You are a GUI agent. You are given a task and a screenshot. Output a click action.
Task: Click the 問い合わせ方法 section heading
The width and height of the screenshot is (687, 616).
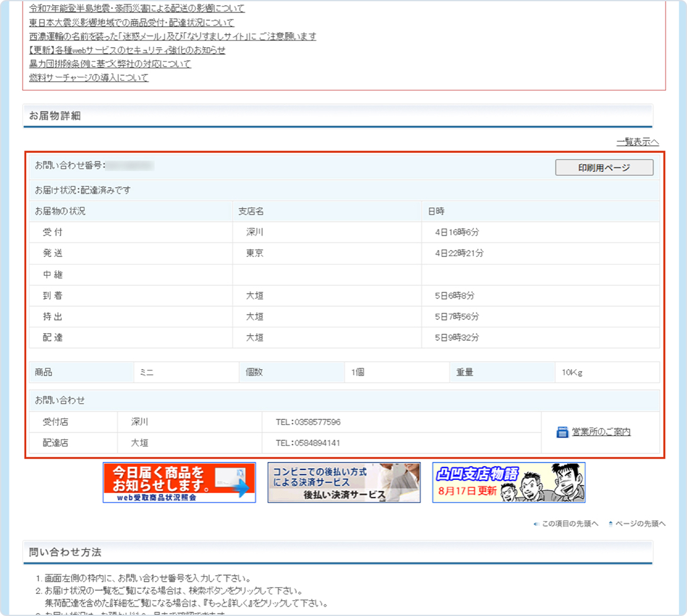click(65, 552)
